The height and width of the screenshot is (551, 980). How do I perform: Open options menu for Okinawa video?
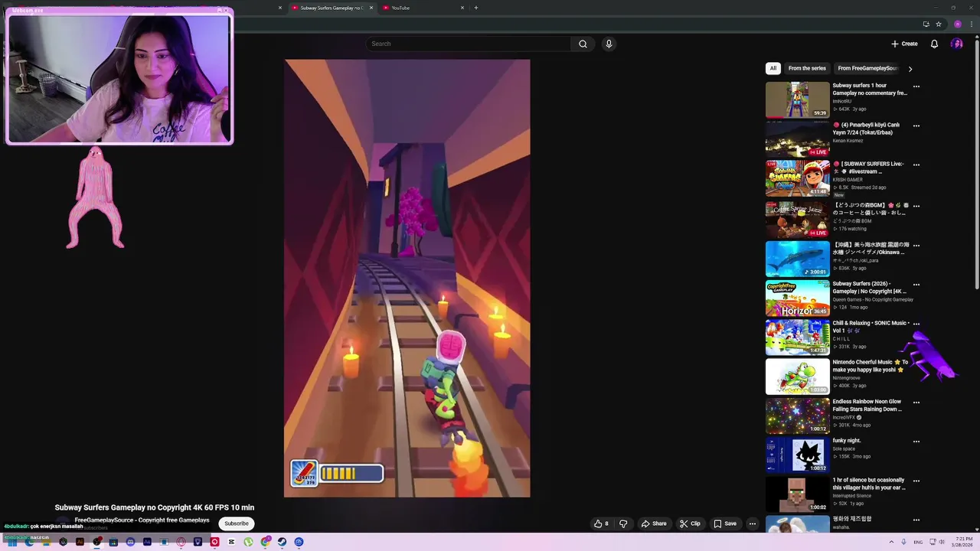coord(916,246)
